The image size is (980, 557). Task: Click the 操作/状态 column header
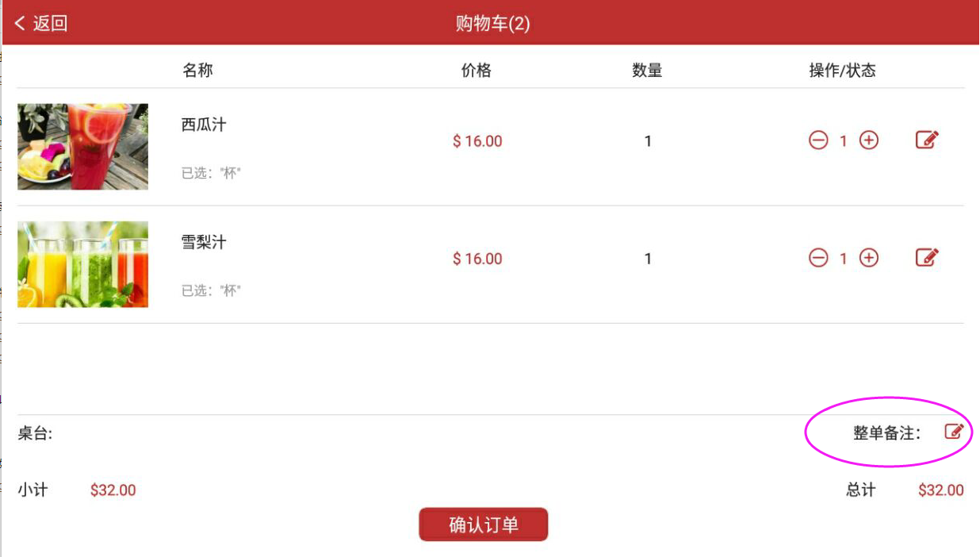pos(842,71)
